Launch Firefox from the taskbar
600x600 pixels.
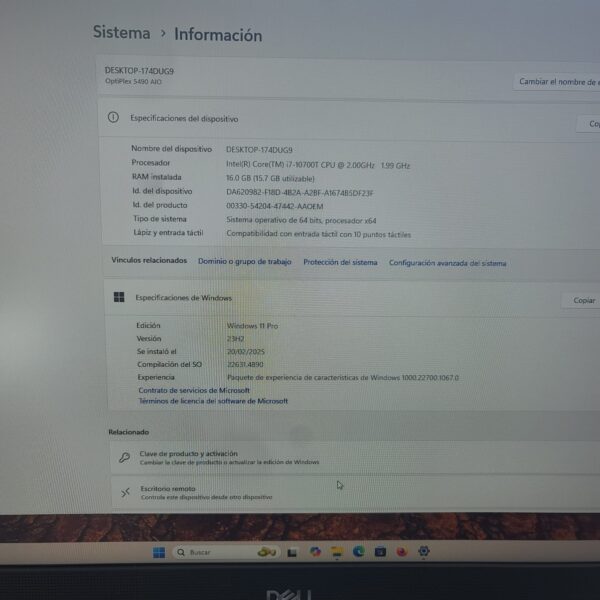[x=401, y=552]
